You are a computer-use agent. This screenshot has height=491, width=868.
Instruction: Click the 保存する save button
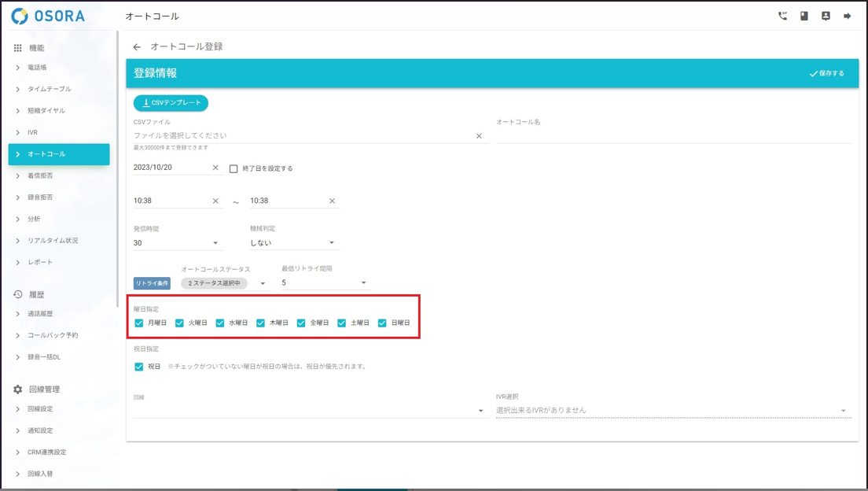tap(826, 73)
